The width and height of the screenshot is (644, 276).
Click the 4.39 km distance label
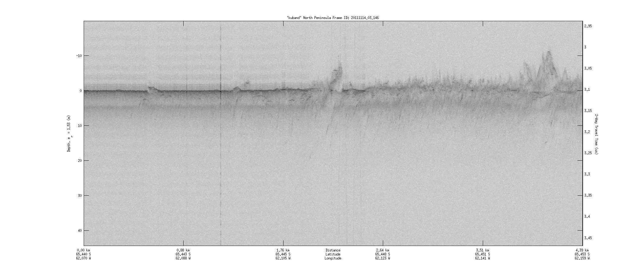[x=582, y=250]
